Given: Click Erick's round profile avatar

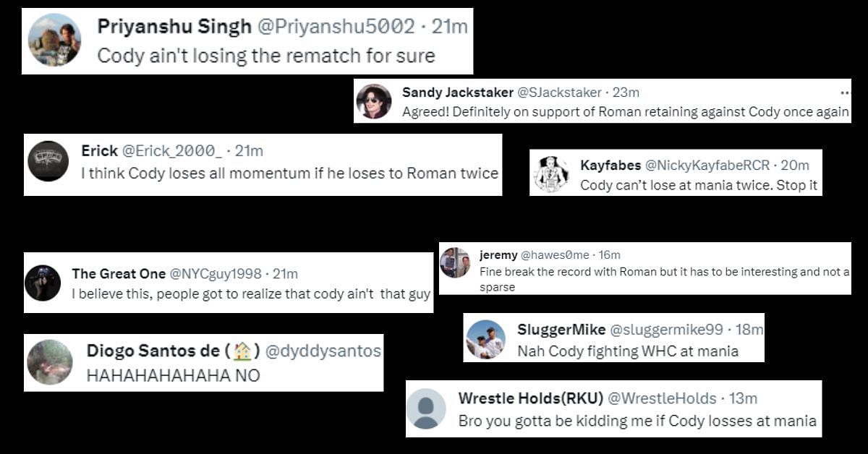Looking at the screenshot, I should 48,160.
